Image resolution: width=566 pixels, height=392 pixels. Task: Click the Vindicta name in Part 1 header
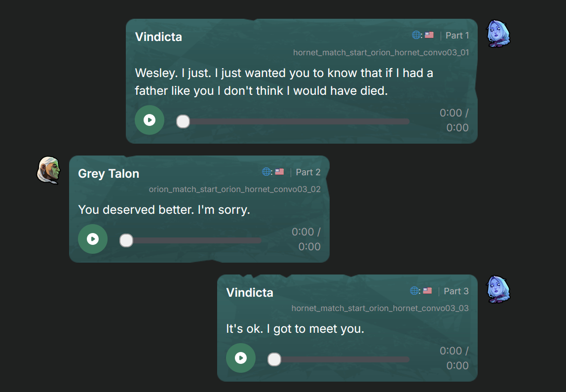(x=158, y=37)
